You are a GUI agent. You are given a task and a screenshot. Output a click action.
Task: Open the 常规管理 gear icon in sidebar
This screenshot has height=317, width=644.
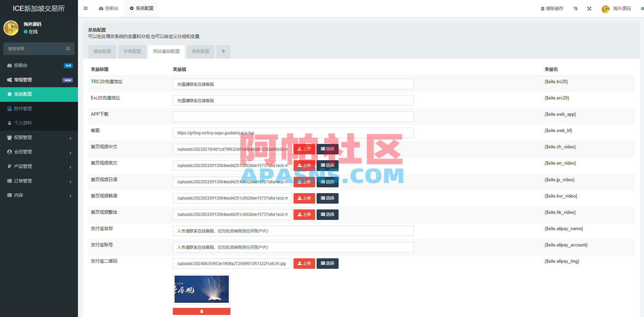point(9,80)
